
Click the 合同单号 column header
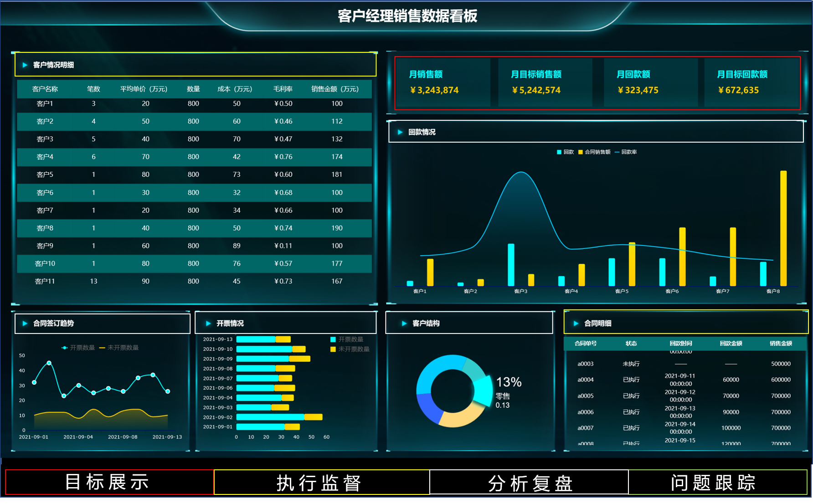click(586, 344)
